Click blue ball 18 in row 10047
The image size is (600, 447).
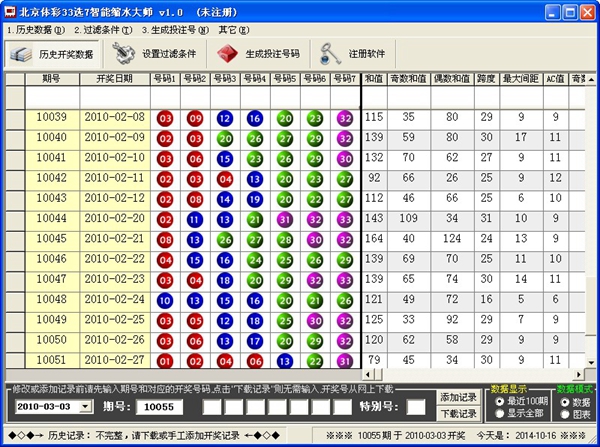coord(225,281)
